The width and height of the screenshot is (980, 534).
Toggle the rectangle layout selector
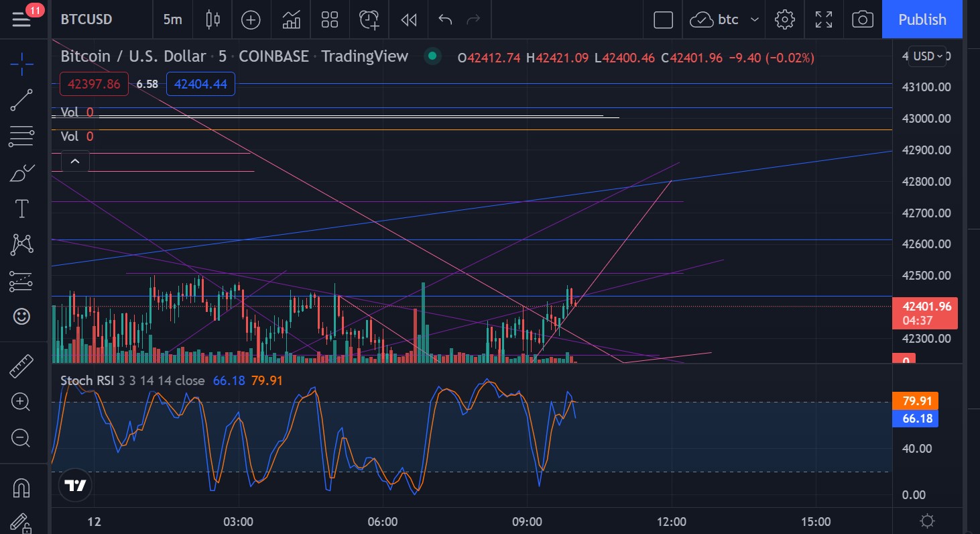coord(663,19)
